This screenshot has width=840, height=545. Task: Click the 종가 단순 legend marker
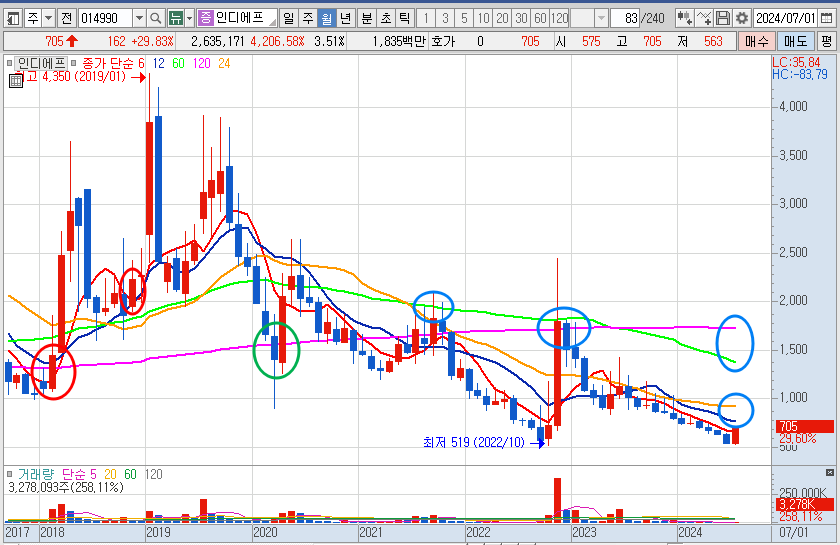[x=73, y=64]
